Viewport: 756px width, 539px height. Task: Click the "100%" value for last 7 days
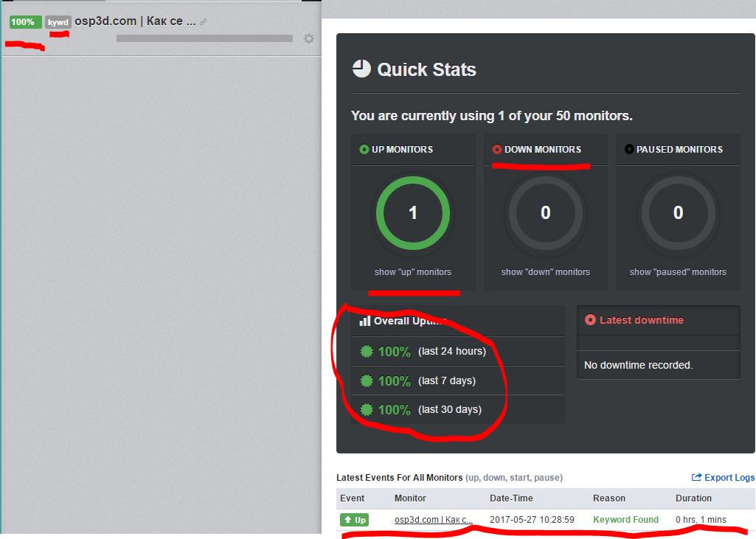point(395,381)
